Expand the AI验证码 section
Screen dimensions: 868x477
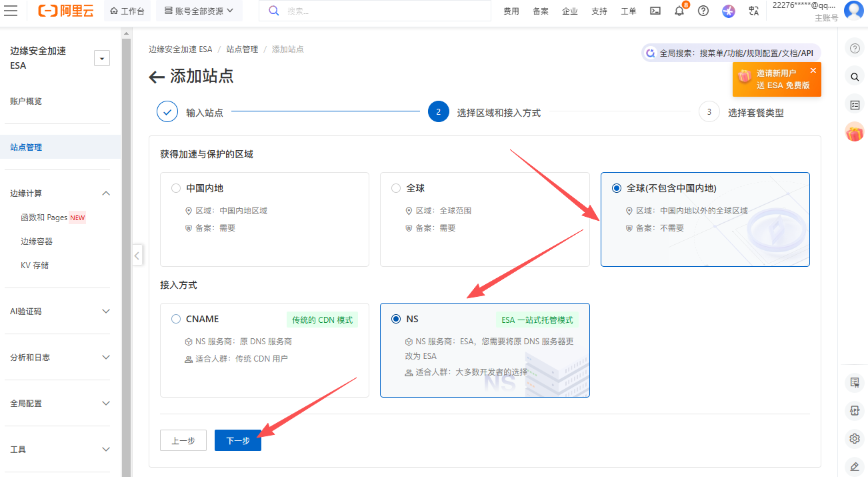point(105,312)
